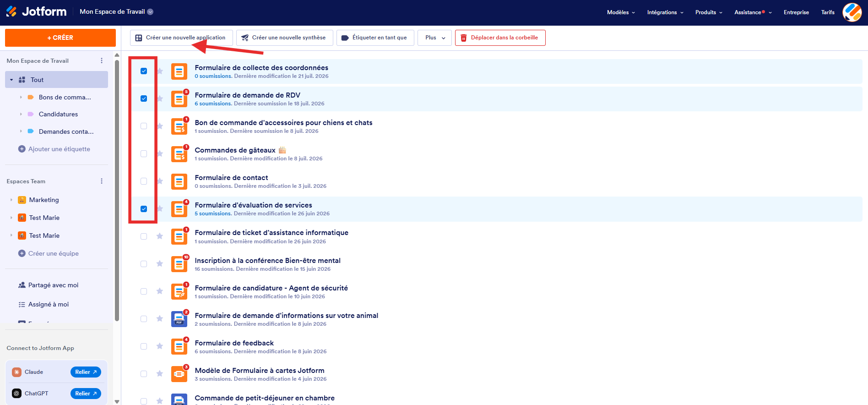The image size is (868, 405).
Task: Open Formulaire de contact form title
Action: (231, 178)
